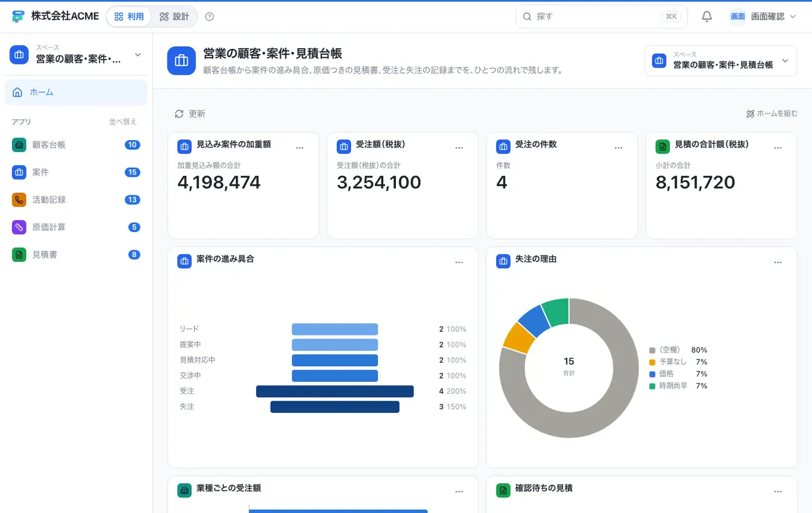Click the 探す search field

(x=601, y=16)
